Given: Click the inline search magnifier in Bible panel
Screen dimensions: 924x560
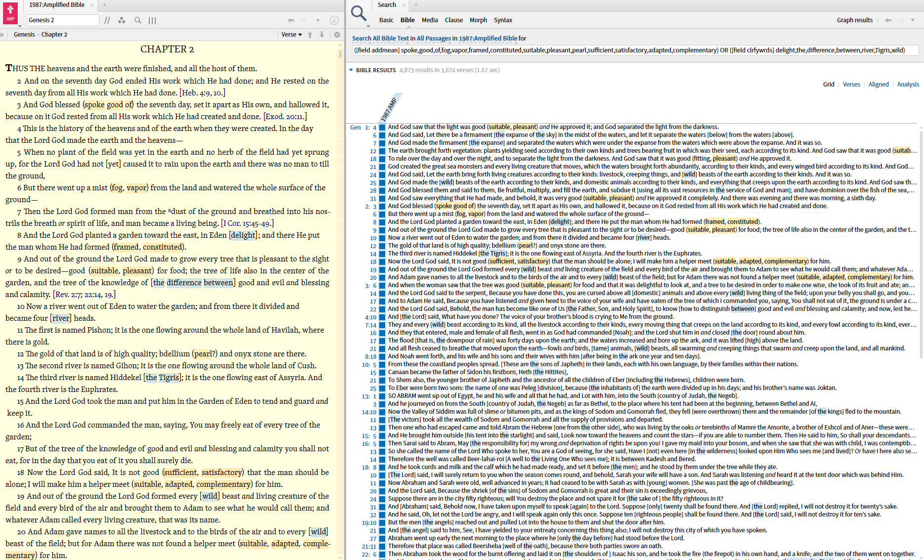Looking at the screenshot, I should pos(138,20).
